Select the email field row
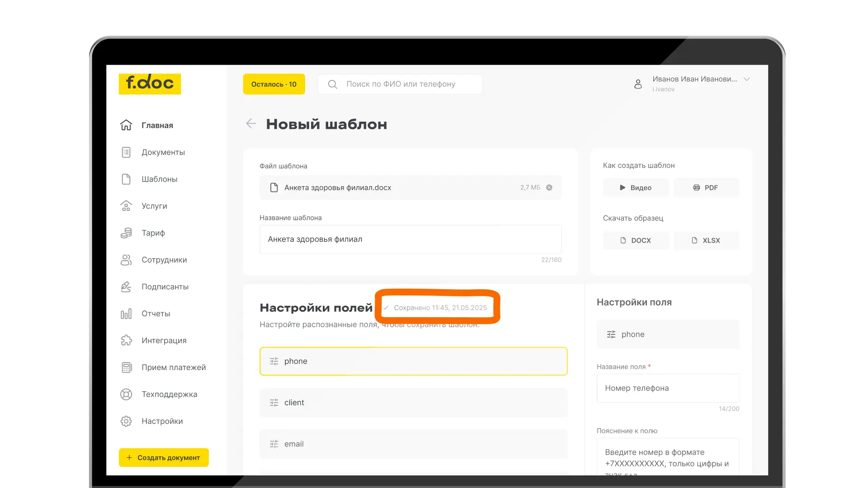The width and height of the screenshot is (868, 488). pyautogui.click(x=413, y=444)
